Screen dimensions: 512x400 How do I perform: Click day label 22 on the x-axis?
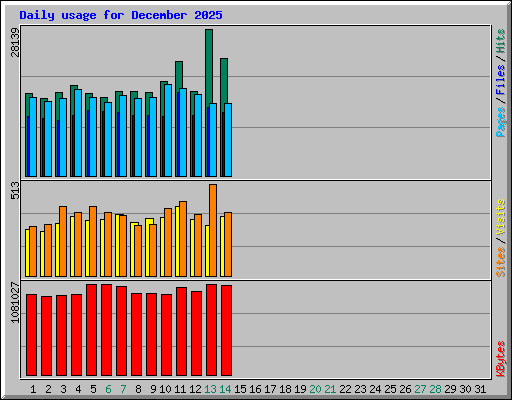click(345, 389)
